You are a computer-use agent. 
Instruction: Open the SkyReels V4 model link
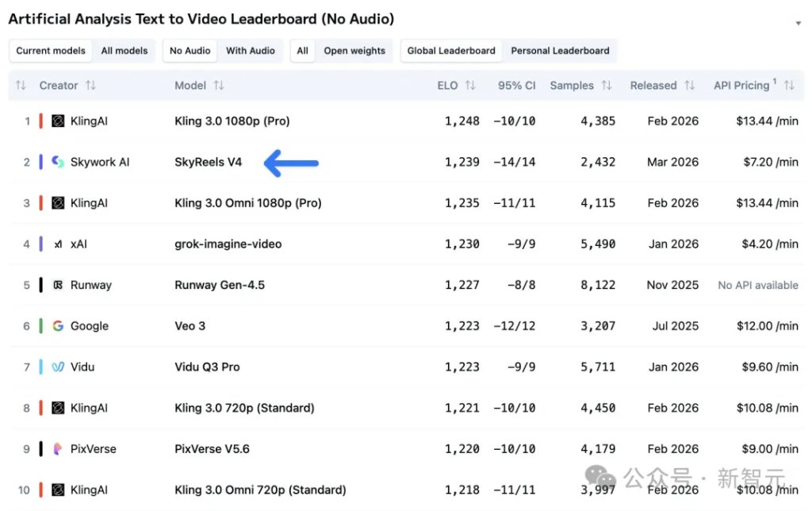tap(208, 162)
